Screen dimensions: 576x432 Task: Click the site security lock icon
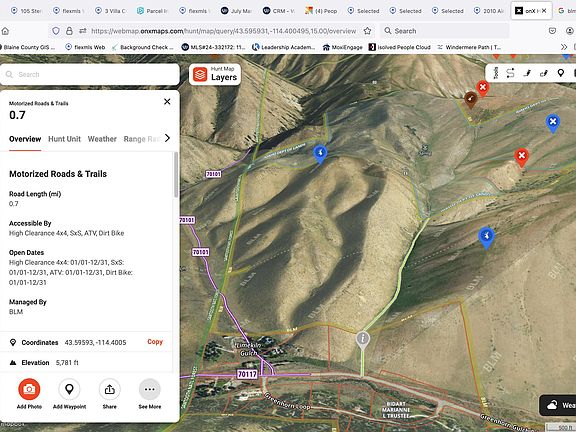click(69, 31)
